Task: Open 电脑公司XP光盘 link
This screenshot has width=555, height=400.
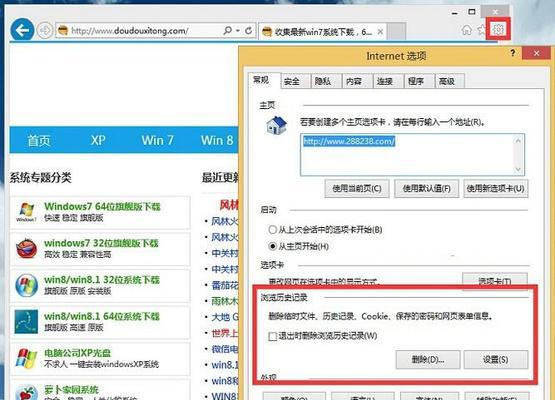Action: [x=78, y=353]
